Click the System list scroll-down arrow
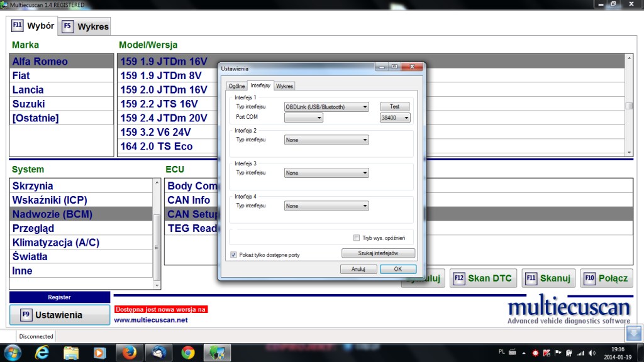Image resolution: width=644 pixels, height=362 pixels. [157, 285]
